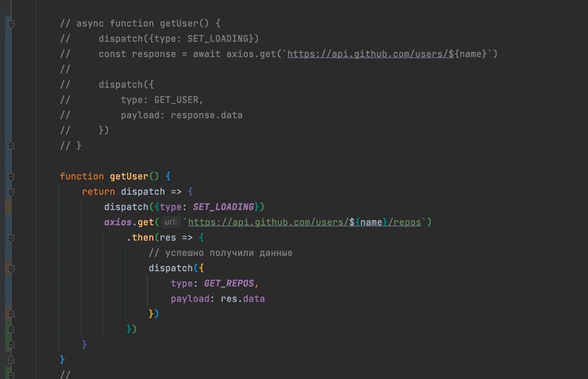Collapse the dispatch({ object fold marker

tap(11, 268)
